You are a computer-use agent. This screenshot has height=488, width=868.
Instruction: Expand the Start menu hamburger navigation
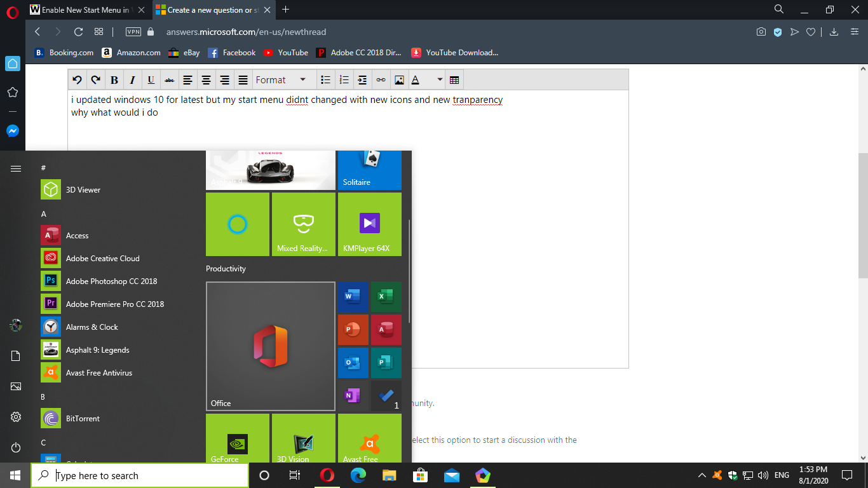(16, 168)
